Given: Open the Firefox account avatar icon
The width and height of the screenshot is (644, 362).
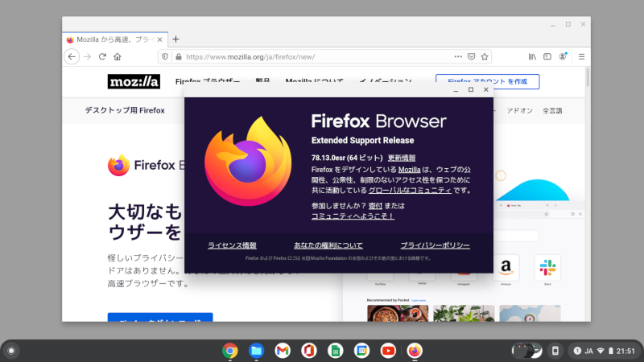Looking at the screenshot, I should tap(563, 56).
